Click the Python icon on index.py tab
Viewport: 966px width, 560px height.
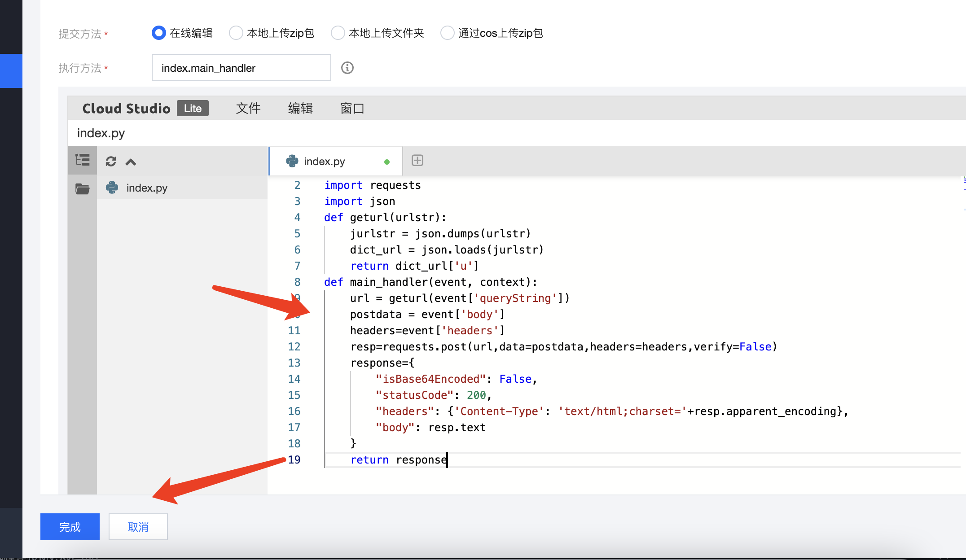[292, 161]
